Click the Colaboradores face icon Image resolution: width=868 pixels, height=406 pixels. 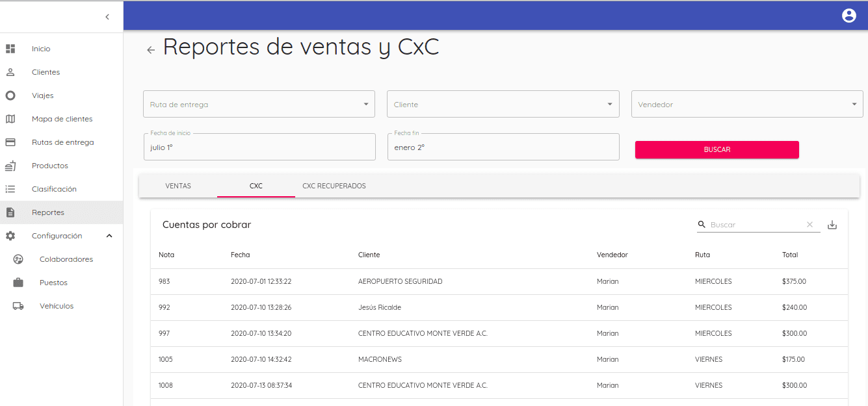[x=18, y=259]
